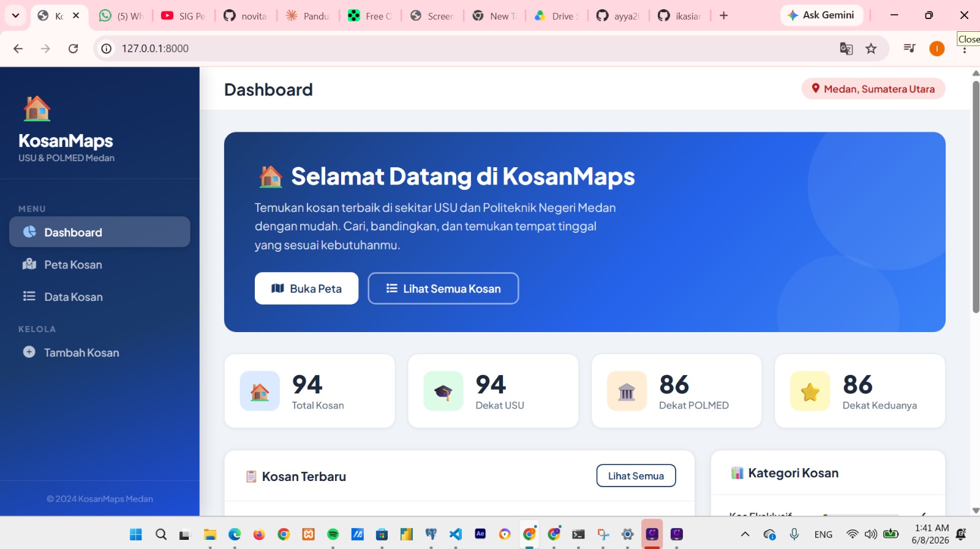Click the Buka Peta button
980x549 pixels.
pyautogui.click(x=306, y=289)
